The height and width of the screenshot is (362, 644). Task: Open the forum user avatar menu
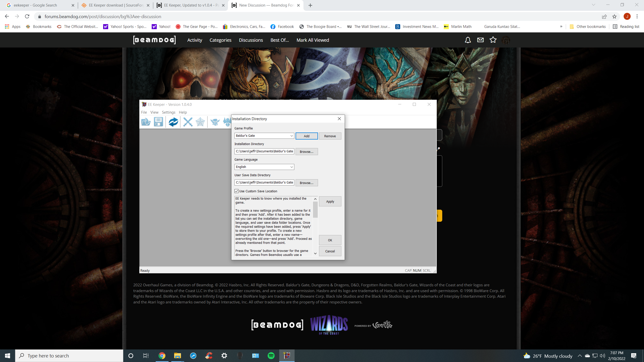[506, 40]
